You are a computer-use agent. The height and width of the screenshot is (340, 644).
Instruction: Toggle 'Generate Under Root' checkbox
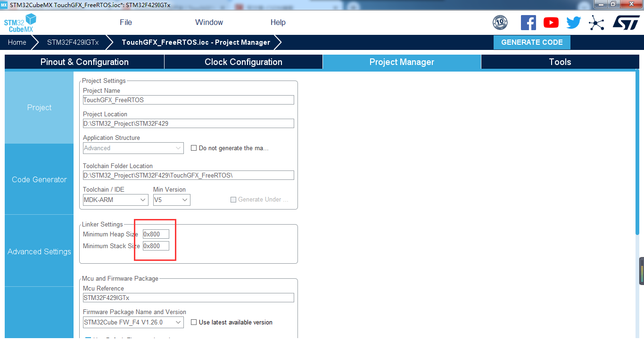click(233, 200)
